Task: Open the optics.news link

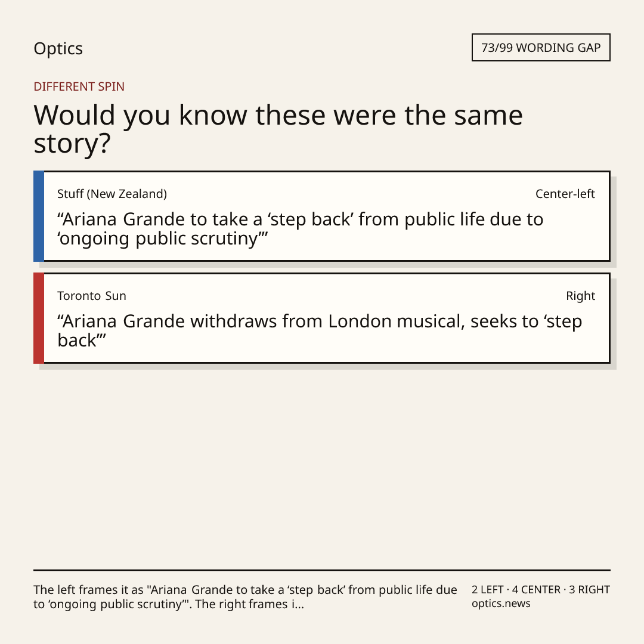Action: coord(501,603)
